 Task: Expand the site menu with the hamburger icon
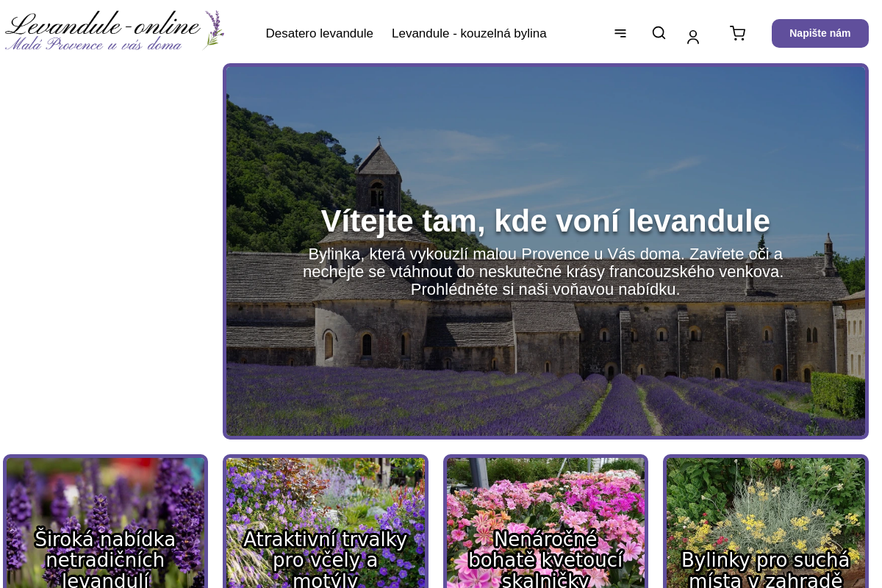[x=620, y=33]
